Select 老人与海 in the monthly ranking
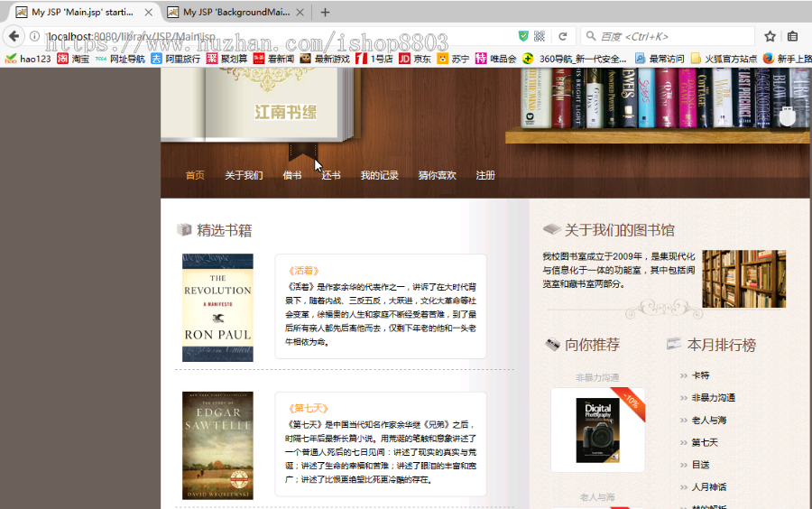 coord(709,420)
